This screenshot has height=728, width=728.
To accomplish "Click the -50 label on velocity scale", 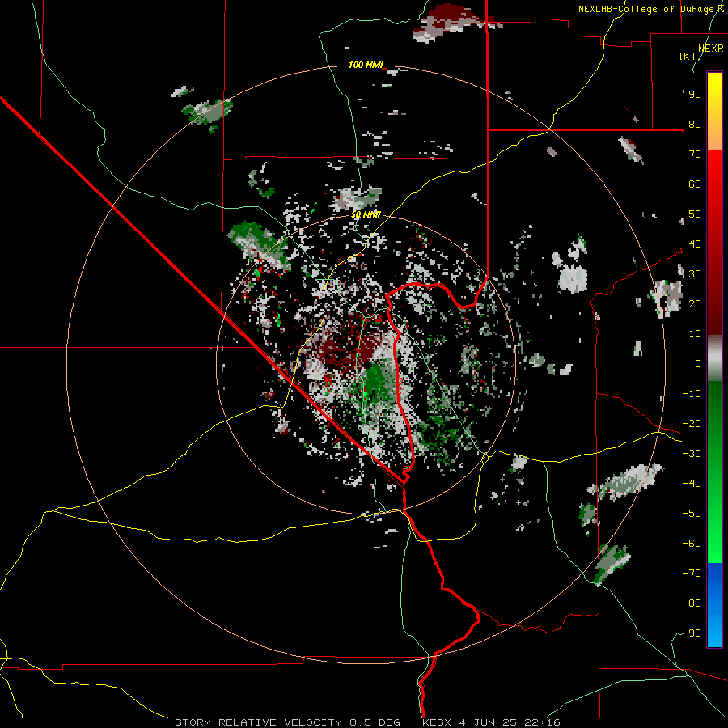I will (x=692, y=514).
